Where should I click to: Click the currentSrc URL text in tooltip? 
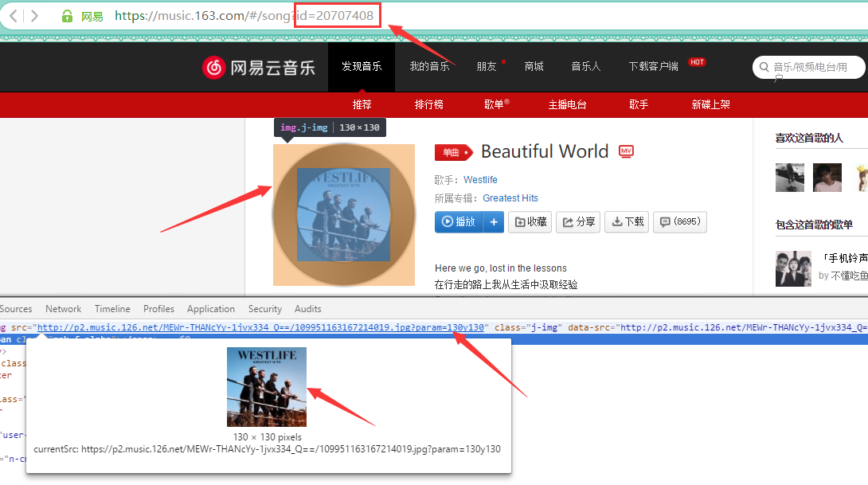pos(268,449)
